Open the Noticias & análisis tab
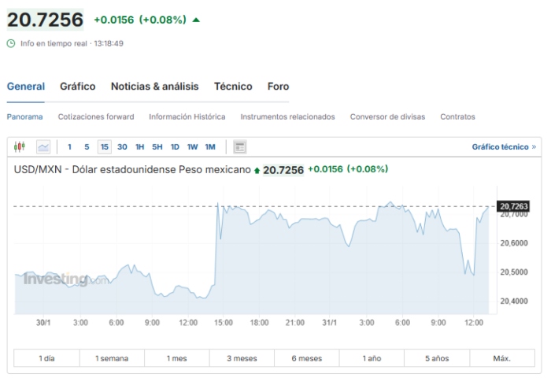This screenshot has height=392, width=551. tap(154, 87)
